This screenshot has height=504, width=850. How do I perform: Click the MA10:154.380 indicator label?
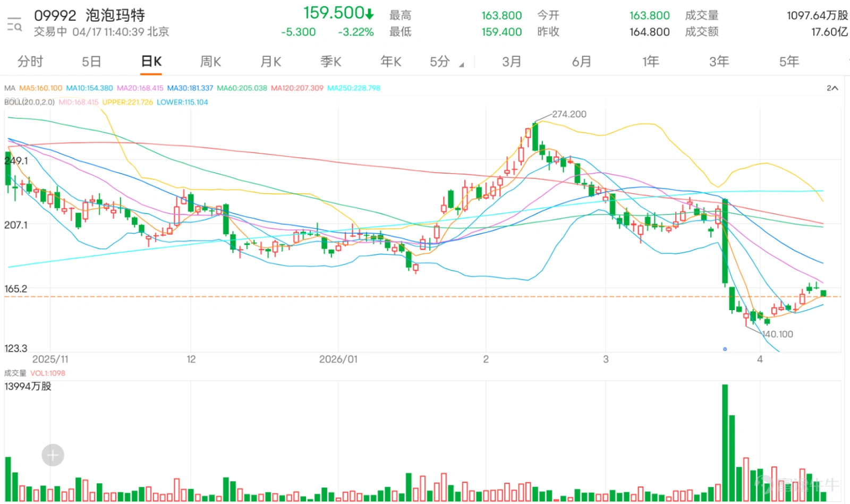pyautogui.click(x=89, y=88)
